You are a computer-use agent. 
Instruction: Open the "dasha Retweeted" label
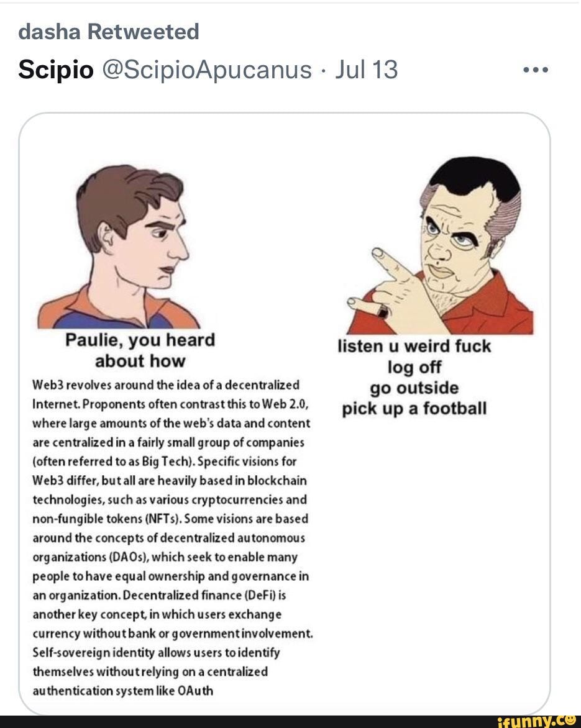[x=109, y=31]
